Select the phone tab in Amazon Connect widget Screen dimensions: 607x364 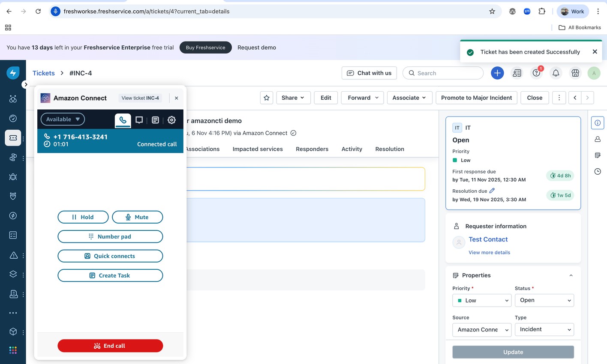coord(123,120)
